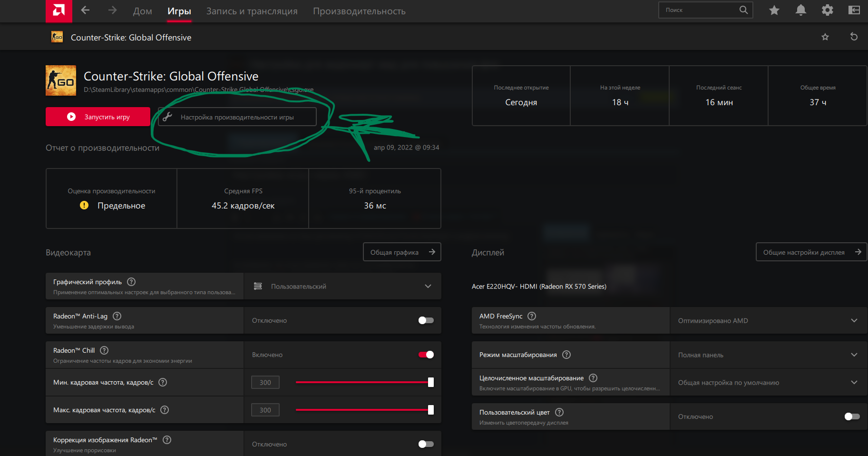Click the Последний сеанс value 16 мин
The height and width of the screenshot is (456, 868).
click(719, 102)
